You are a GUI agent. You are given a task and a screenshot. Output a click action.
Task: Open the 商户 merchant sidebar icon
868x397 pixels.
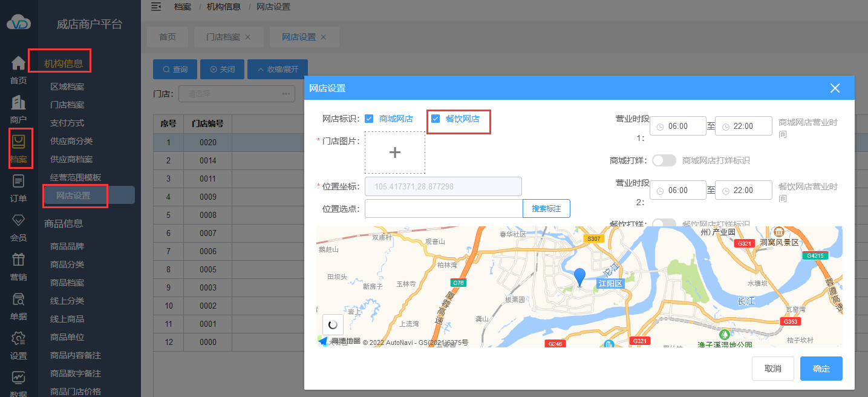click(x=19, y=103)
